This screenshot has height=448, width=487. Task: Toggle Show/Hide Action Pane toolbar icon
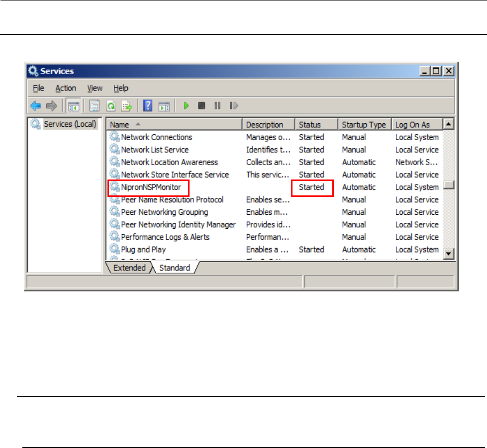[164, 106]
